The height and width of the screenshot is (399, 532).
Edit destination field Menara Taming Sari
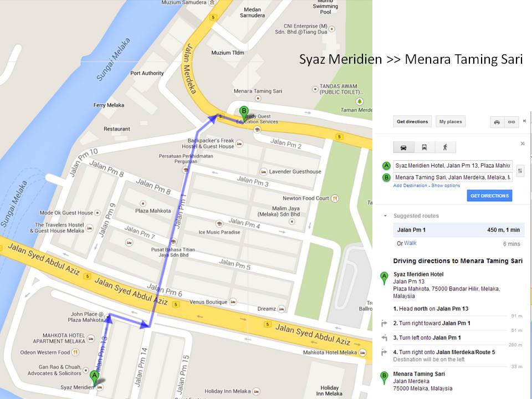click(453, 177)
